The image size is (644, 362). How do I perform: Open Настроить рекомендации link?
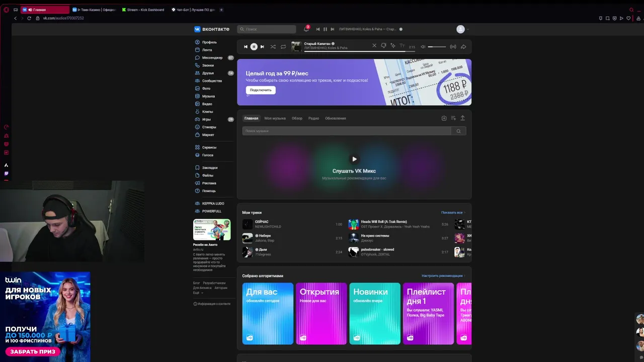click(x=443, y=276)
